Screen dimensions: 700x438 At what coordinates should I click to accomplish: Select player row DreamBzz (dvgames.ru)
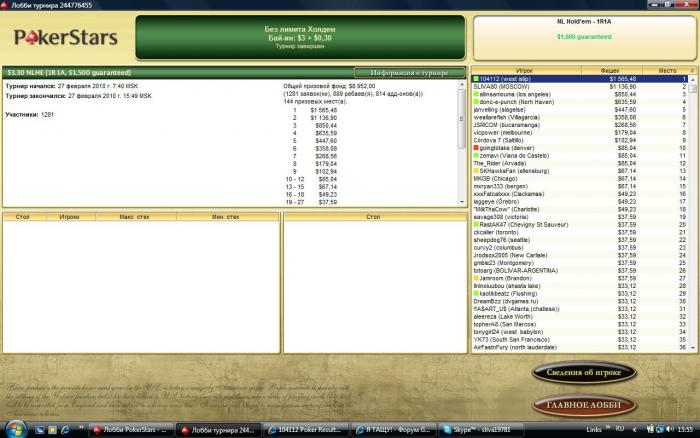click(580, 301)
